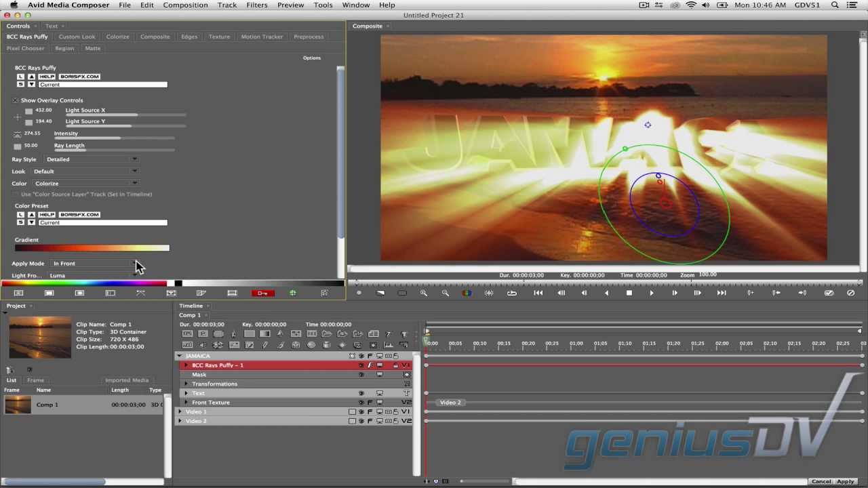Click the S preset button under Color Preset

tap(20, 222)
